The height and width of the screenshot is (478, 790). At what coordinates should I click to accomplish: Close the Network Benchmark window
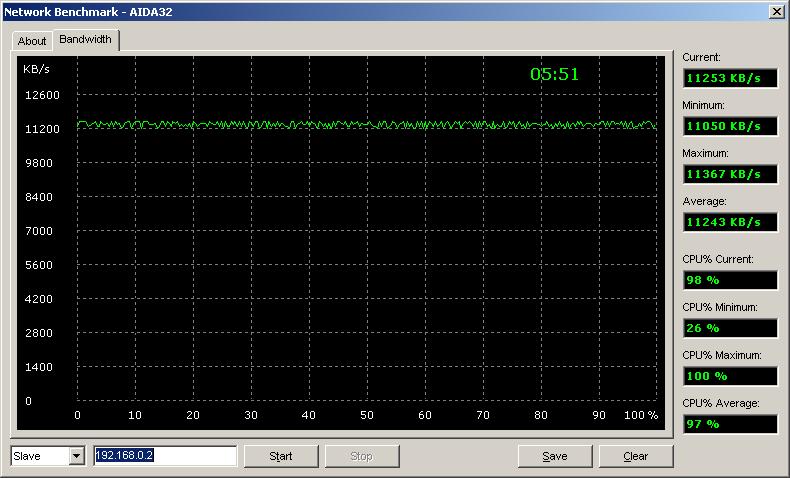pyautogui.click(x=776, y=12)
